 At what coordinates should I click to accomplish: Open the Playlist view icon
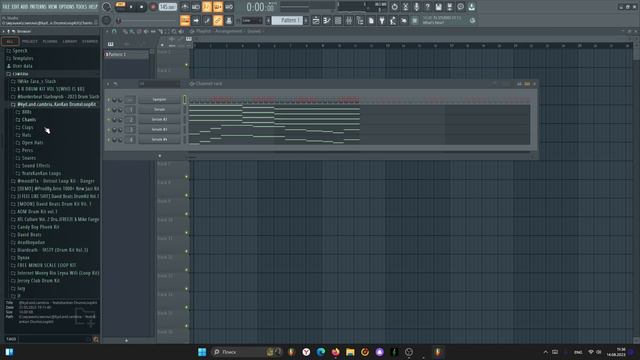pos(316,20)
